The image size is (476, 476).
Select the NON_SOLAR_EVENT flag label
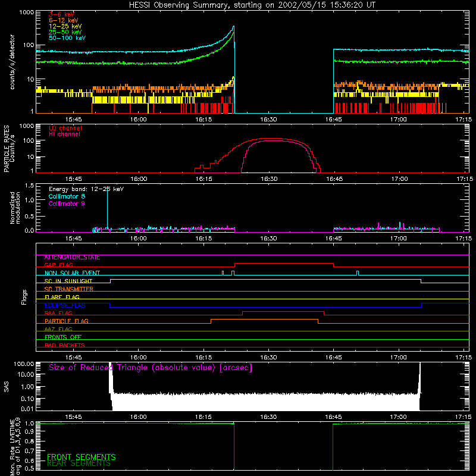72,273
